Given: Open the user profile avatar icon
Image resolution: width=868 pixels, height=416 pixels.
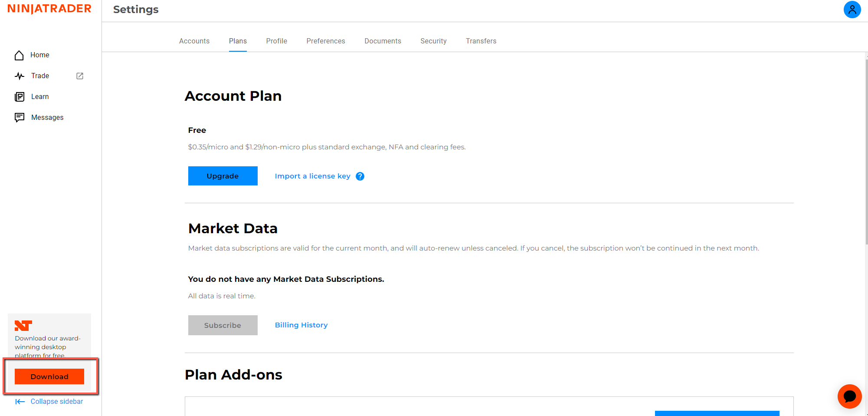Looking at the screenshot, I should tap(852, 9).
